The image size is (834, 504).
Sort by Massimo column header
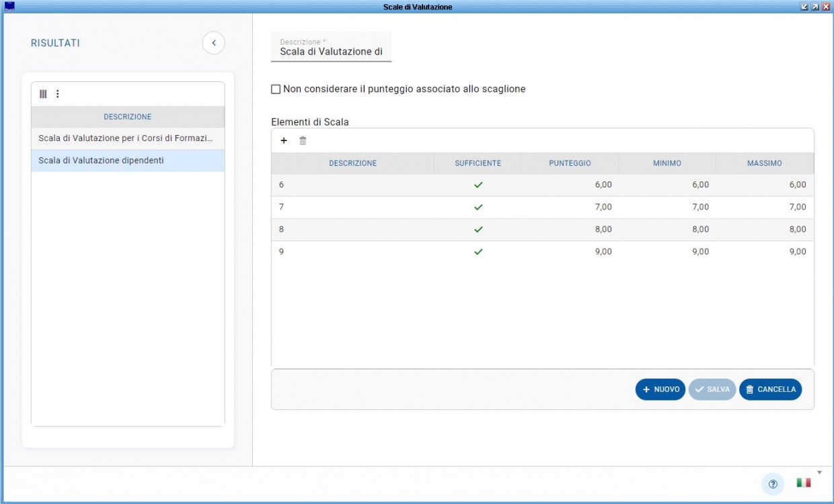point(764,163)
